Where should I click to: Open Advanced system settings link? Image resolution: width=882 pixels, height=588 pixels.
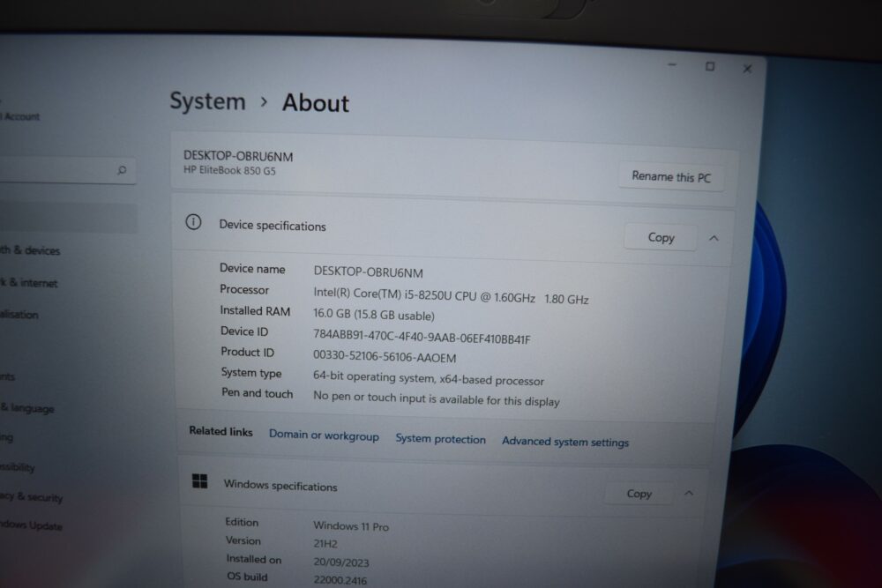pos(565,442)
